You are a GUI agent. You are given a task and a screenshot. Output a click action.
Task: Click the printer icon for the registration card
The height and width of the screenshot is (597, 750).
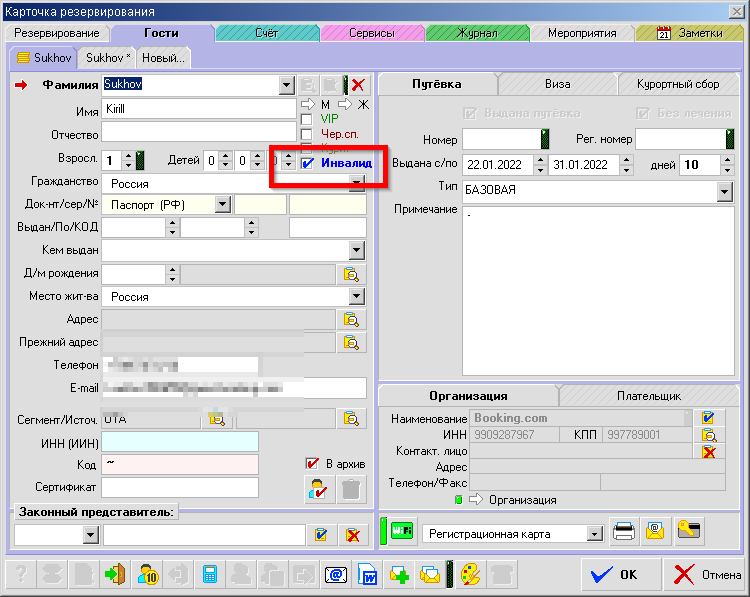(624, 531)
